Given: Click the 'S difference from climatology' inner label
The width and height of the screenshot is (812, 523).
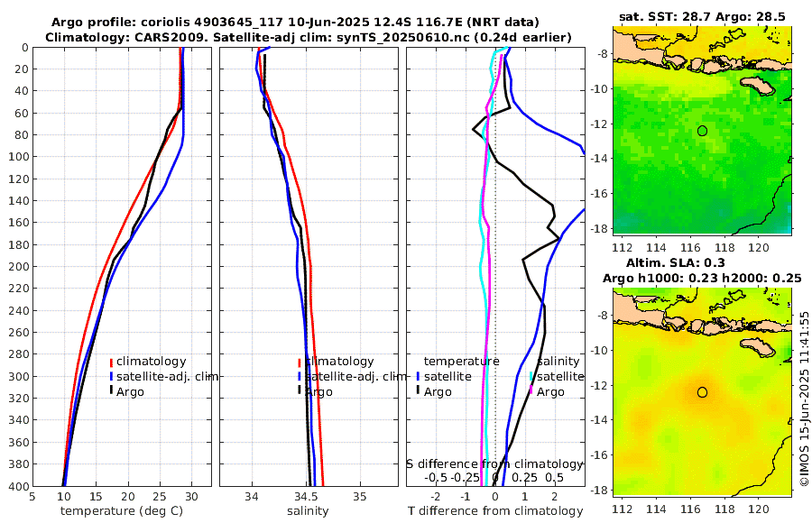Looking at the screenshot, I should click(x=494, y=463).
